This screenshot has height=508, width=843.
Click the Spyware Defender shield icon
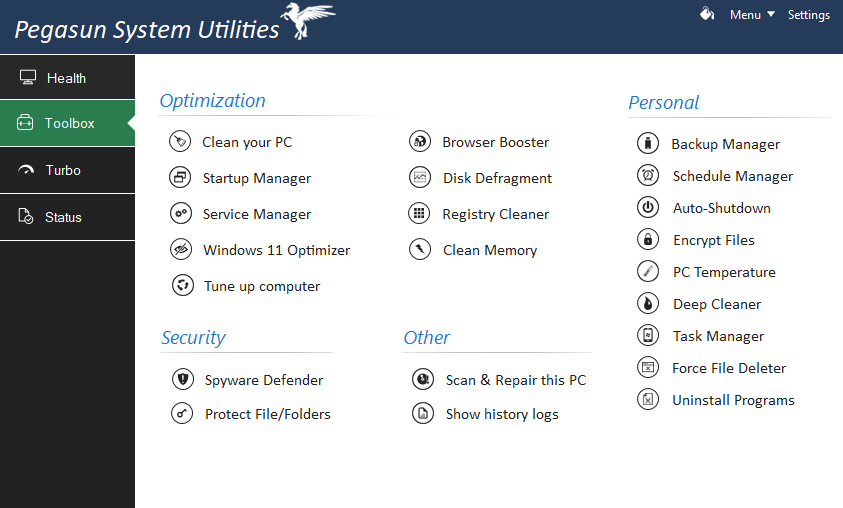tap(181, 380)
